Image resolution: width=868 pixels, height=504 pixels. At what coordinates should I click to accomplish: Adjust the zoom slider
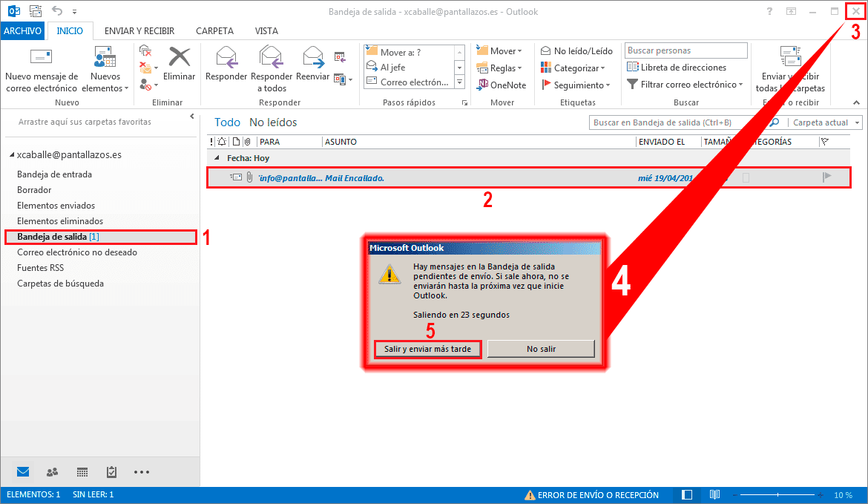(x=777, y=494)
